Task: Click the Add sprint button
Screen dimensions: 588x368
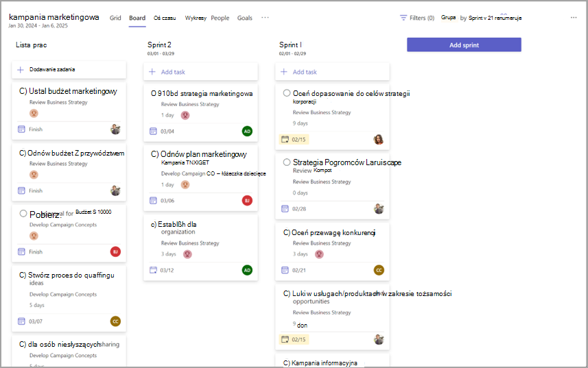Action: [x=464, y=45]
